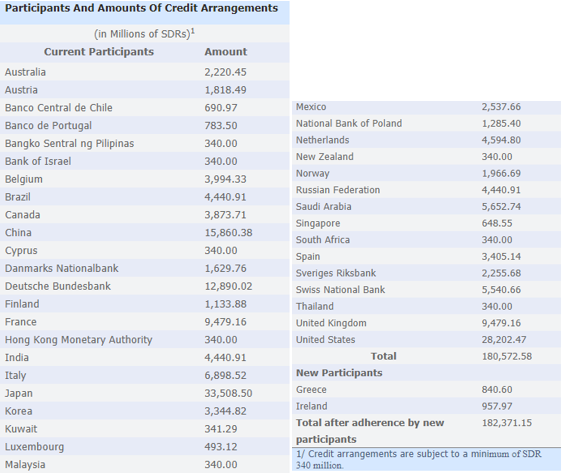Click the 'Cyprus' entry

21,251
